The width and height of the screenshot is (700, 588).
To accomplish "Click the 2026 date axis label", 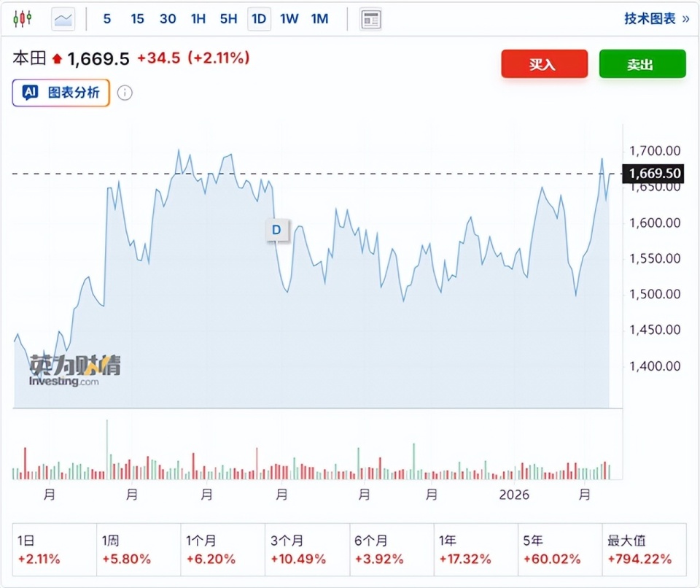I will [x=514, y=495].
